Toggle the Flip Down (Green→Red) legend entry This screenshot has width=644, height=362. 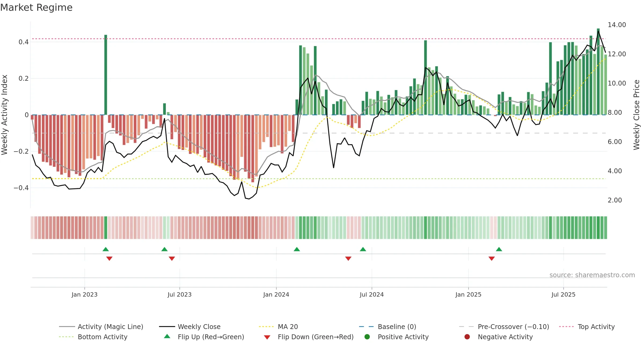click(309, 337)
